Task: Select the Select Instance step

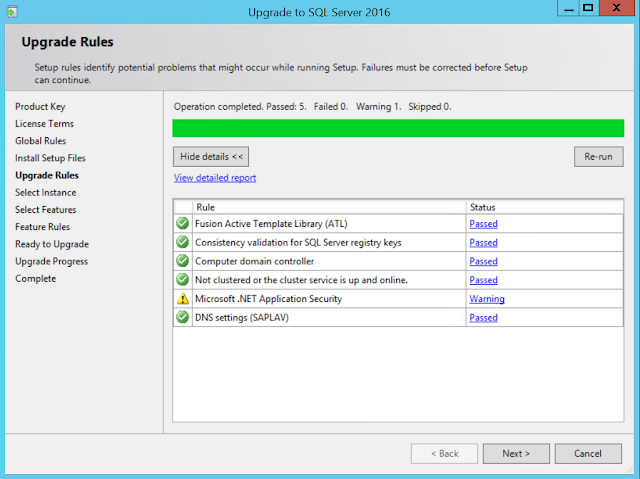Action: [x=46, y=193]
